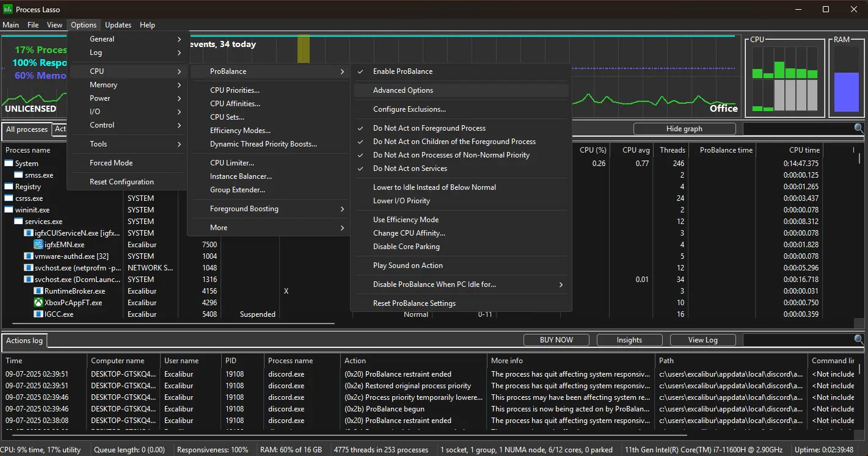Click the Hide graph button
The width and height of the screenshot is (868, 456).
(684, 129)
